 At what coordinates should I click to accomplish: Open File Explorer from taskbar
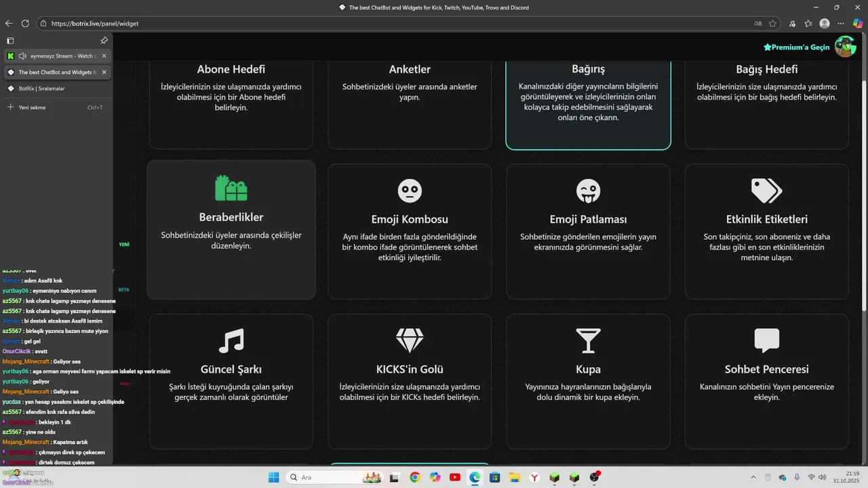(x=515, y=477)
